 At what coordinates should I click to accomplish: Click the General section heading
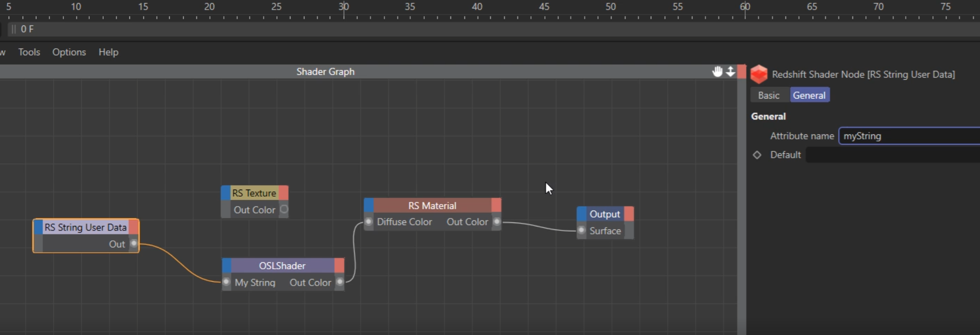click(768, 116)
